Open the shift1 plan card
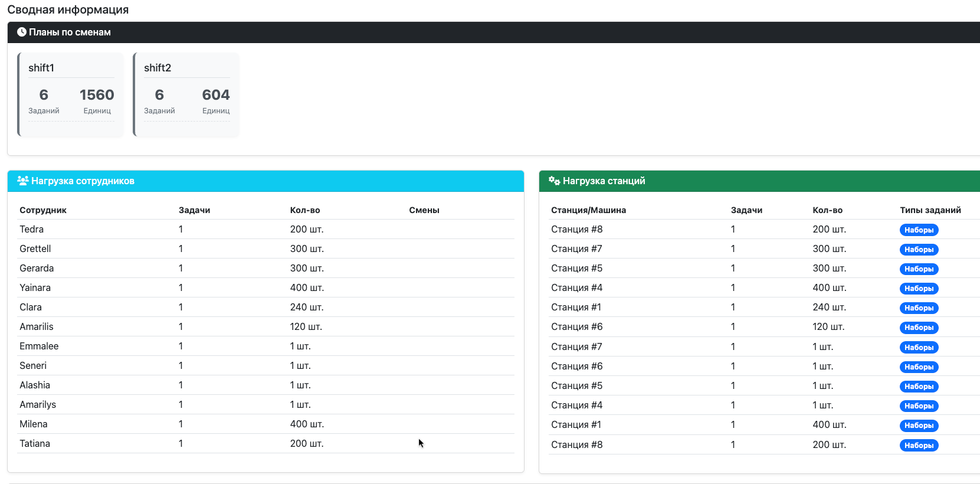The height and width of the screenshot is (484, 980). pyautogui.click(x=71, y=94)
